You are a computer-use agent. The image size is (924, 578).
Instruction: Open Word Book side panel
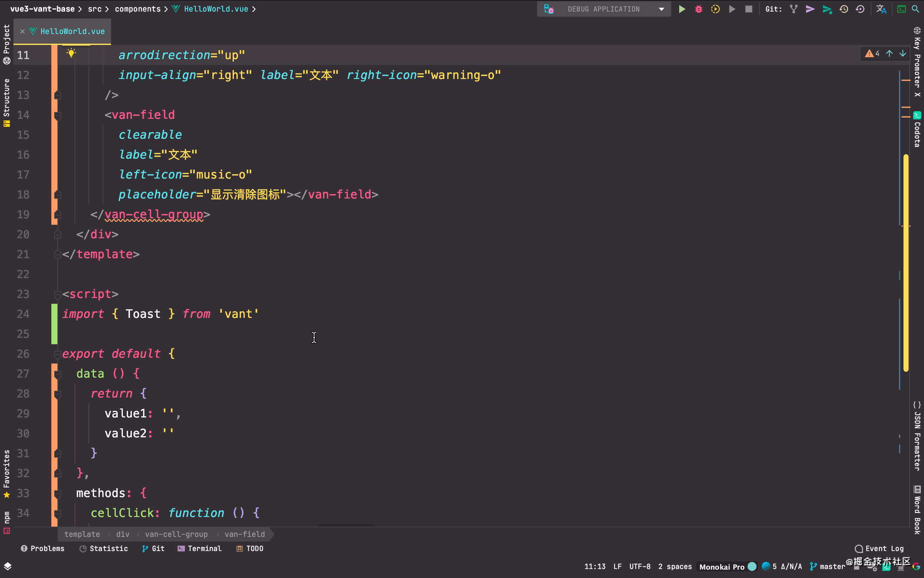(x=917, y=510)
